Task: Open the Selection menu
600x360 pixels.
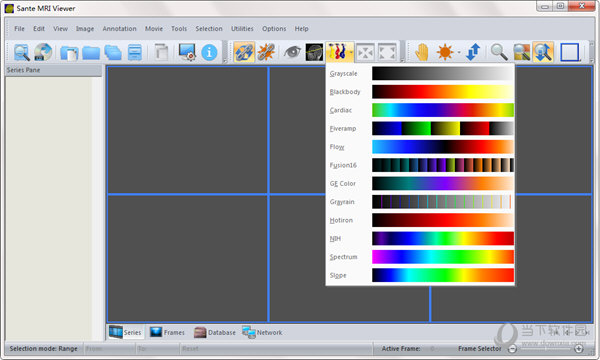Action: click(209, 29)
